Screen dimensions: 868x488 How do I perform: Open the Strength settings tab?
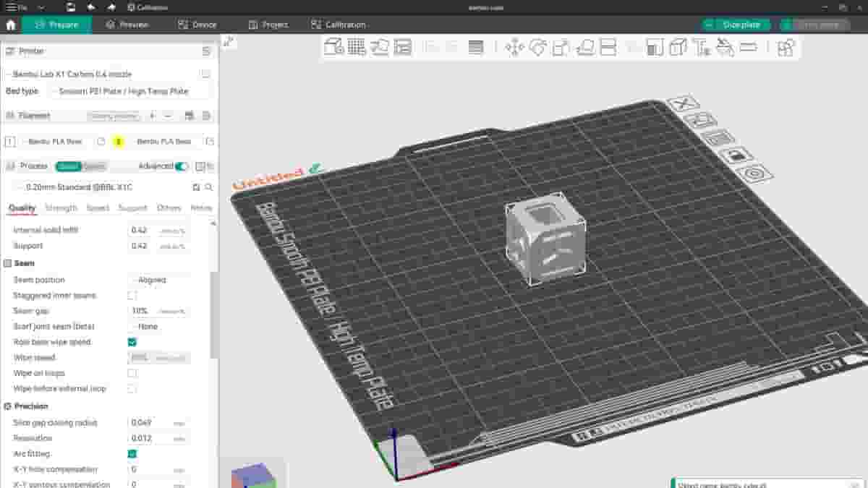click(x=61, y=208)
